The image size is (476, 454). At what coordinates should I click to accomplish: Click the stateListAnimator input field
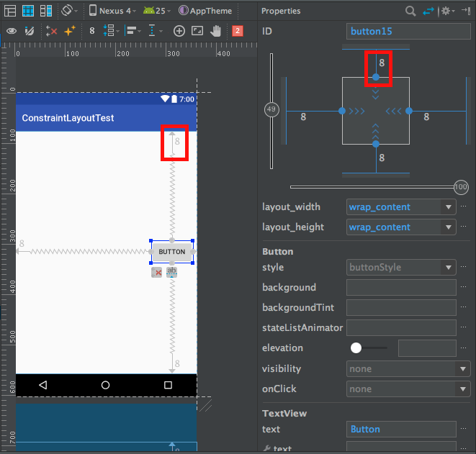coord(401,328)
